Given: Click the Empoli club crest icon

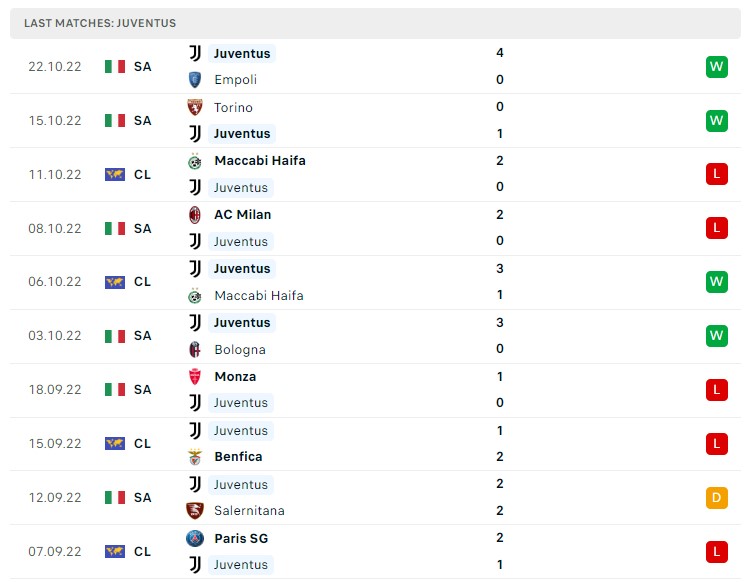Looking at the screenshot, I should 195,79.
